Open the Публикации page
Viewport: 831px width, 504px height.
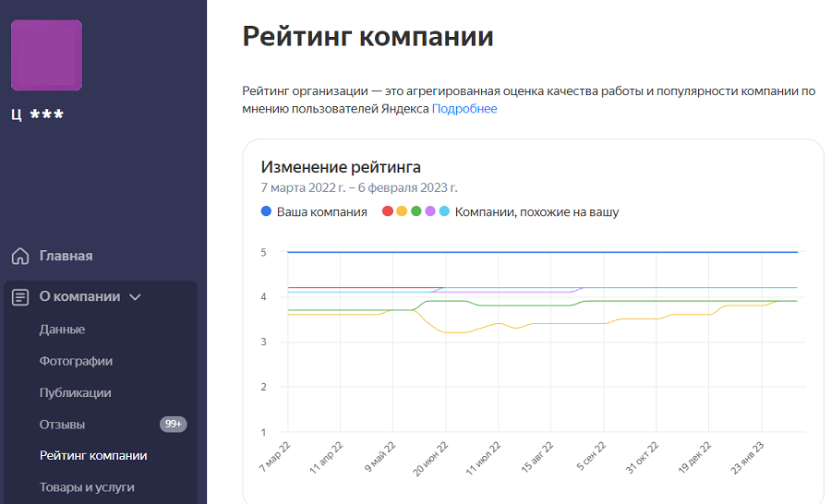[75, 392]
